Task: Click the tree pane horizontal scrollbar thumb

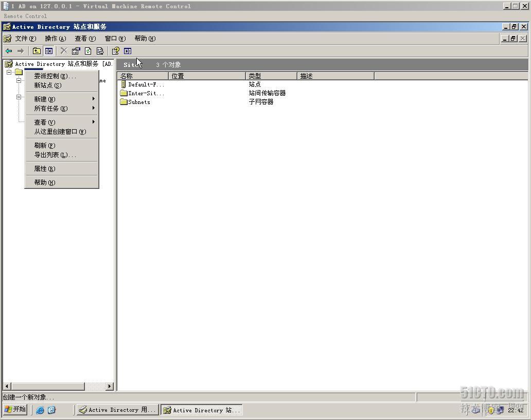Action: pos(48,386)
